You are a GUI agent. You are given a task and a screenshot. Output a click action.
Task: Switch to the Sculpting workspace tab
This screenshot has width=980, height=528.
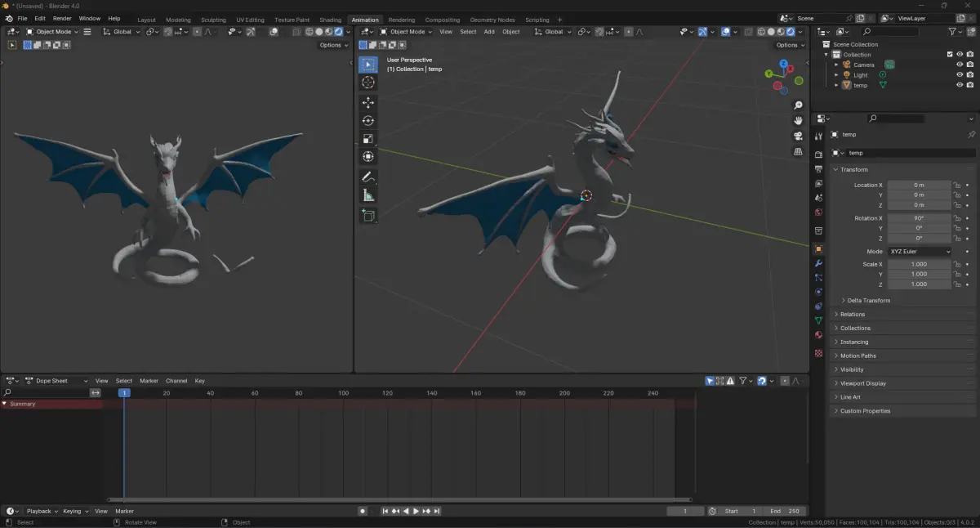coord(213,20)
